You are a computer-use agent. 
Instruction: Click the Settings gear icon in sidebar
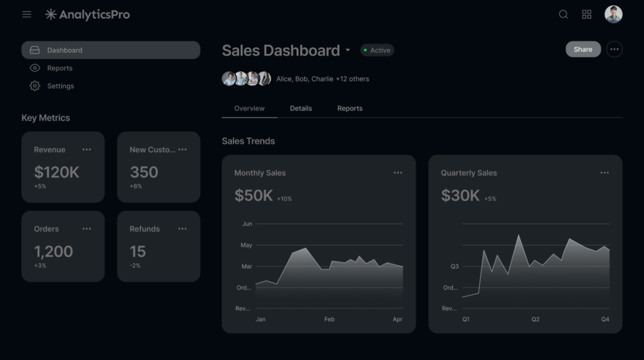click(x=35, y=86)
